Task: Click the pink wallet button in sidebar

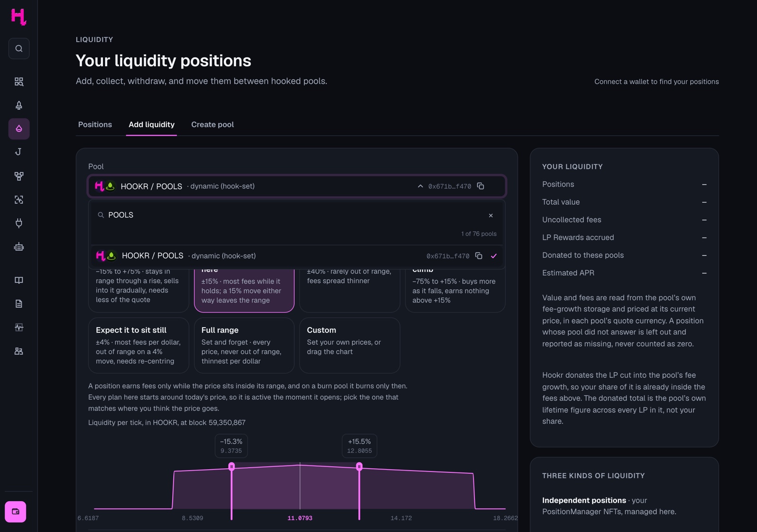Action: tap(16, 512)
